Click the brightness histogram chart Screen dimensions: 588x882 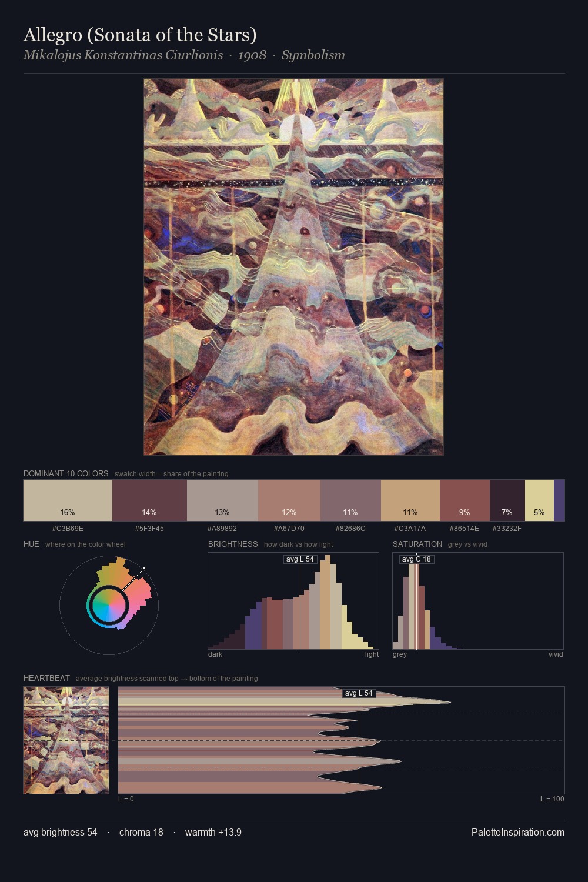click(293, 601)
